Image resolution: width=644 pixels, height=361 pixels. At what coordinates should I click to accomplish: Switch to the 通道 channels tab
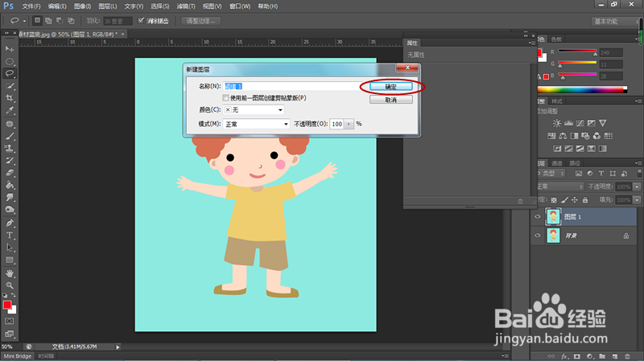tap(556, 163)
